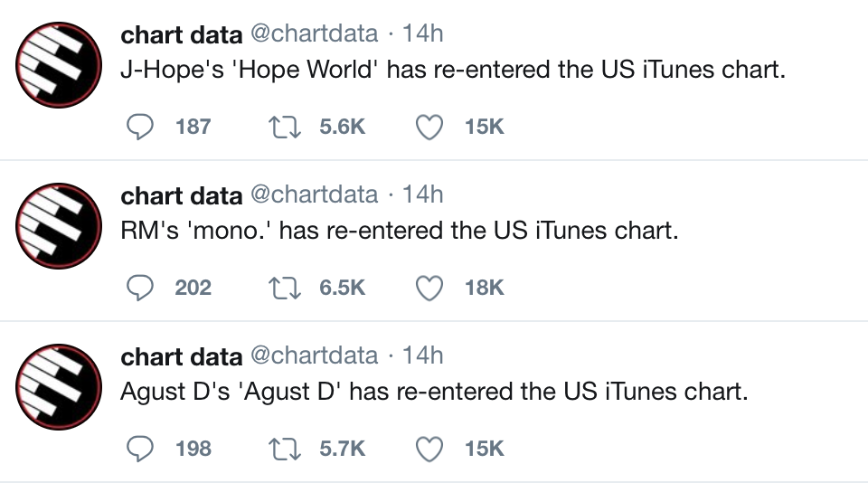Click 14h timestamp on mono. tweet
This screenshot has height=483, width=868.
422,195
